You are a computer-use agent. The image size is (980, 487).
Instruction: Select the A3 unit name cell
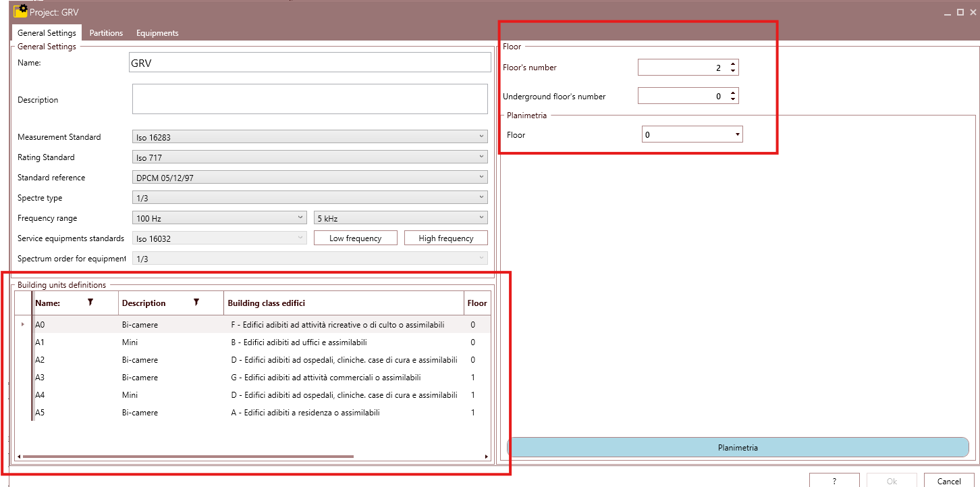[x=76, y=378]
